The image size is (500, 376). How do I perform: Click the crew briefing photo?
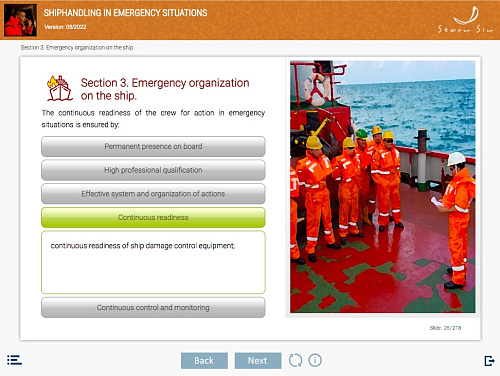pyautogui.click(x=383, y=187)
